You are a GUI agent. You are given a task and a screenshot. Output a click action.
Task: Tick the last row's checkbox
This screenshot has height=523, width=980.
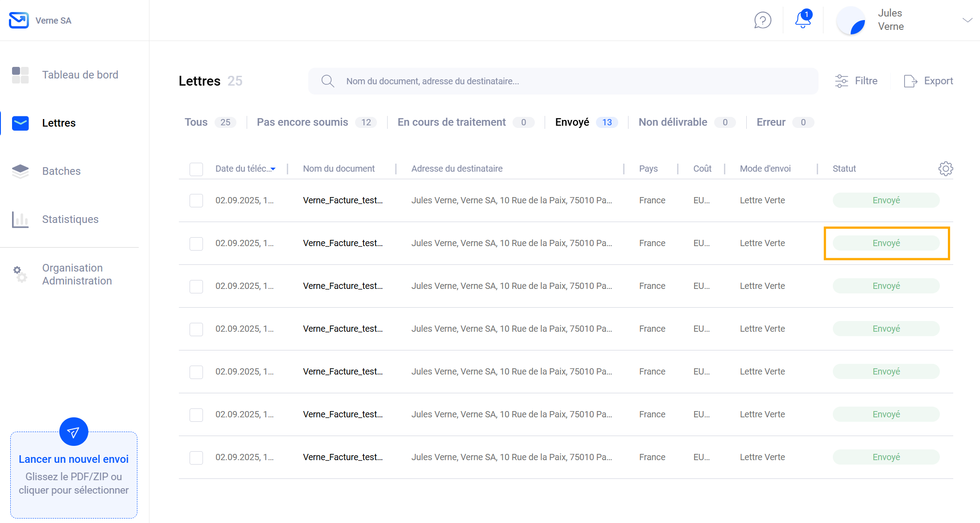(x=196, y=457)
